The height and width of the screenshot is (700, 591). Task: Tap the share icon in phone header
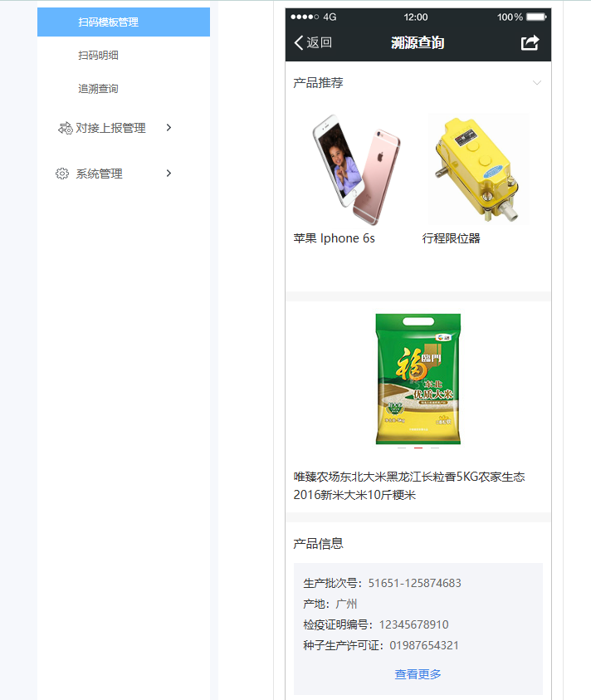click(x=530, y=43)
